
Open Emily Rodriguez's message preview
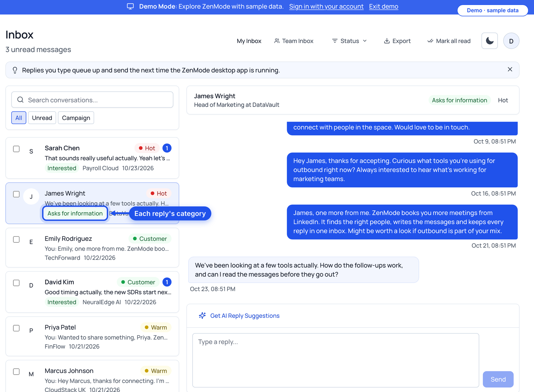[x=107, y=248]
